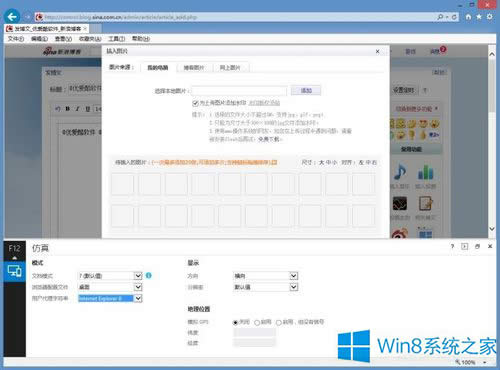This screenshot has width=500, height=370.
Task: Toggle the add-watermark checkbox for uploaded images
Action: click(x=195, y=103)
